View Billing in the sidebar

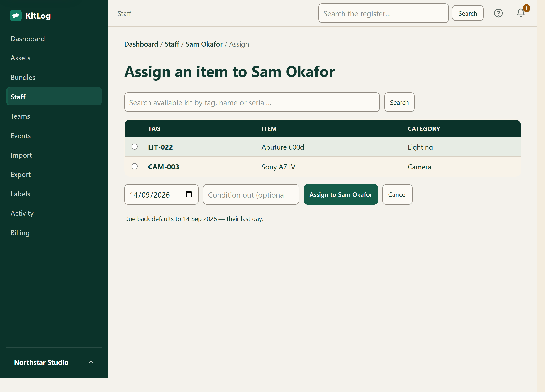click(54, 233)
